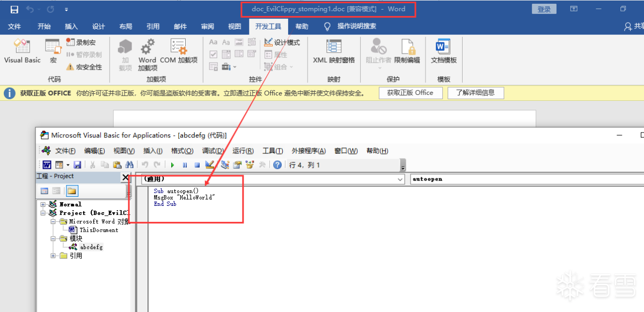The image size is (644, 312).
Task: Toggle folders icon in Project panel
Action: click(71, 191)
